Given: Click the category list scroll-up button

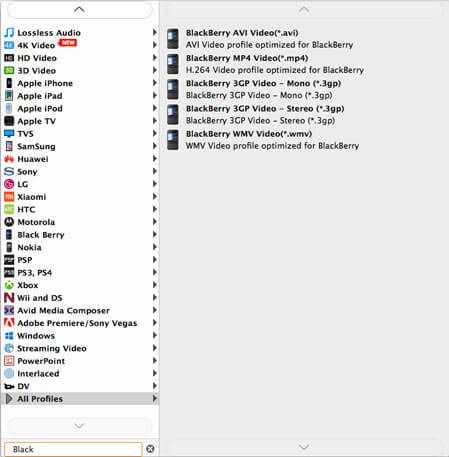Looking at the screenshot, I should (79, 10).
